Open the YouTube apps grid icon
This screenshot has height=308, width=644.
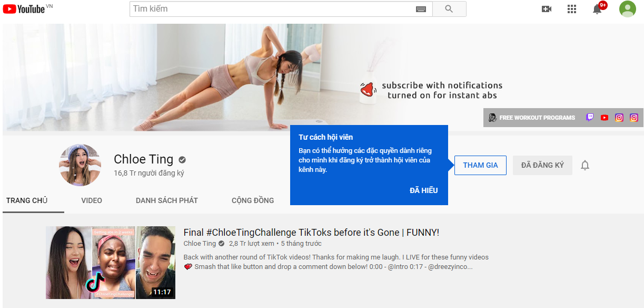tap(572, 9)
